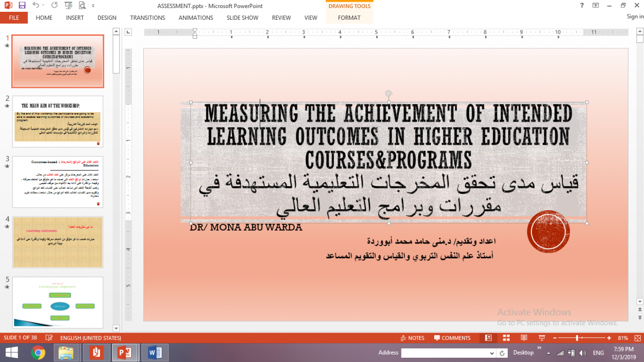The image size is (644, 362).
Task: Switch to Reading View
Action: tap(524, 338)
